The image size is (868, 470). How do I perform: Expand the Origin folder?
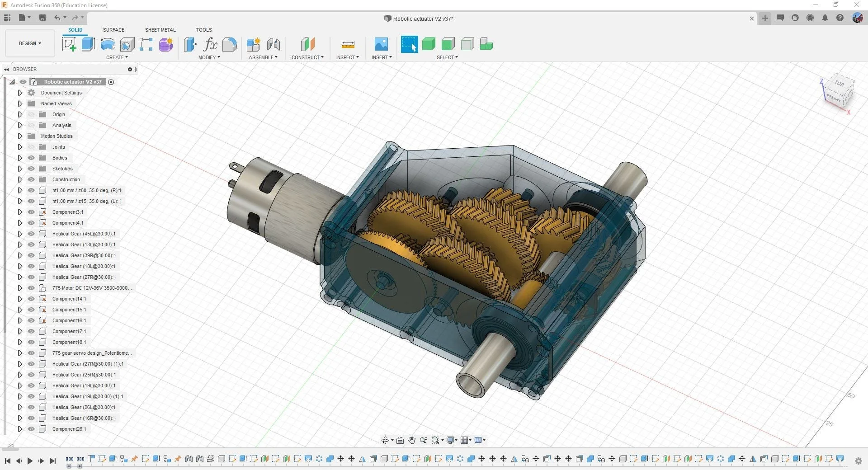pos(20,114)
